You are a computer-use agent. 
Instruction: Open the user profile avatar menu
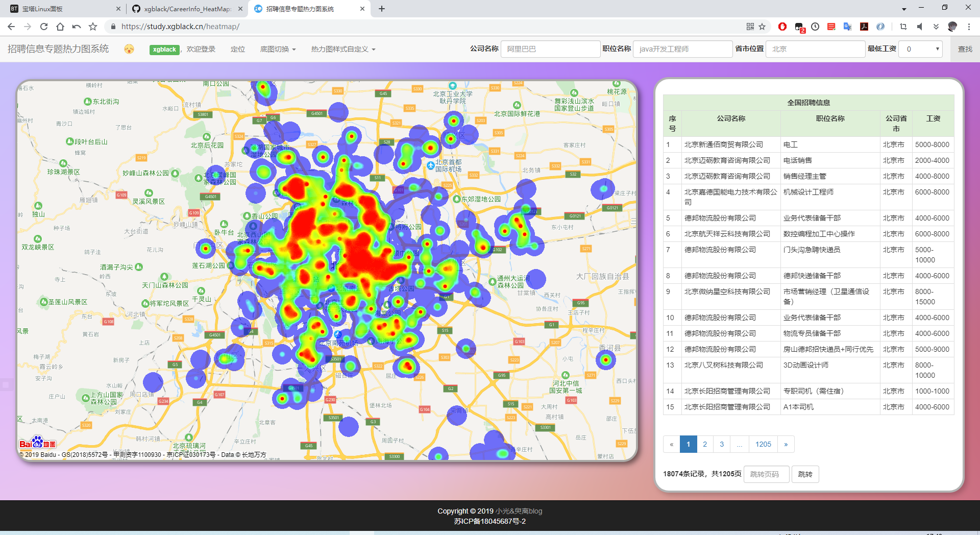[952, 27]
